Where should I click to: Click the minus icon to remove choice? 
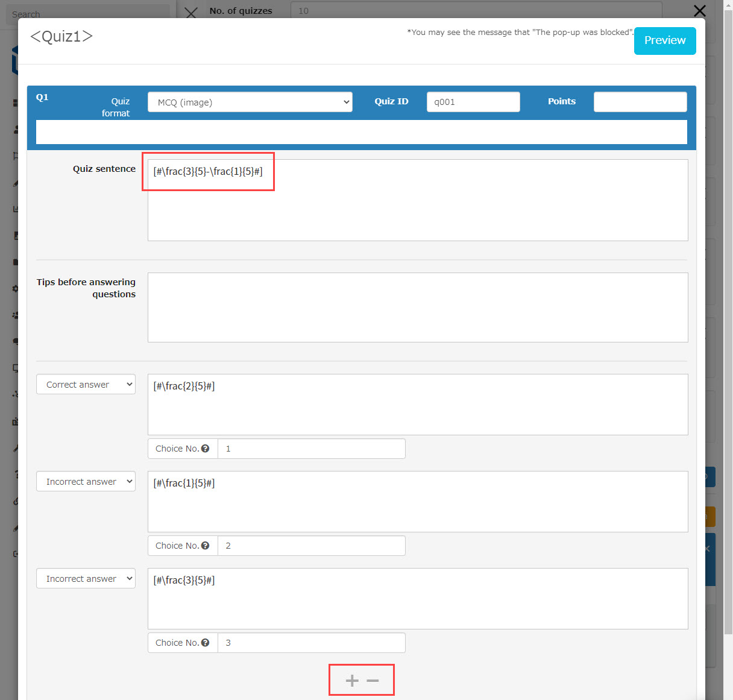373,681
